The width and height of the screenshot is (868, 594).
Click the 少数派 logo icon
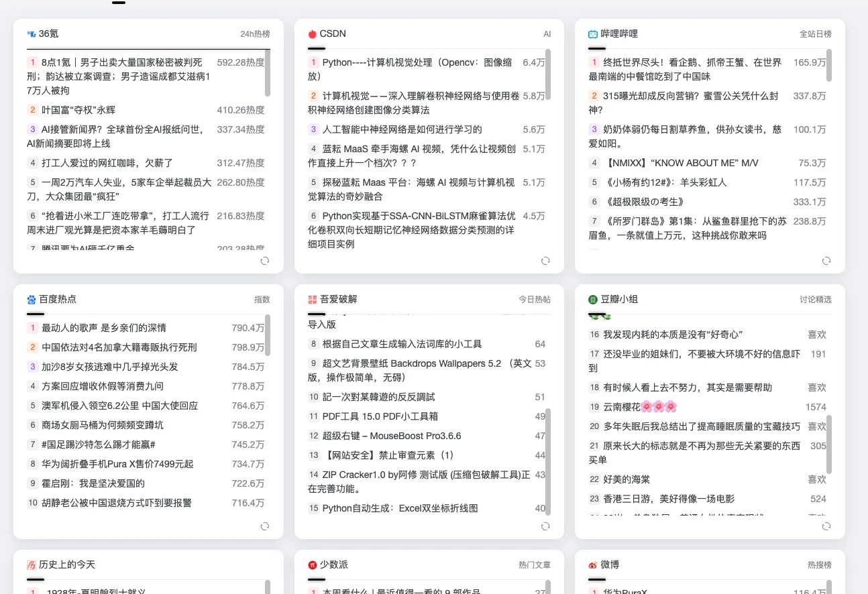[x=311, y=565]
